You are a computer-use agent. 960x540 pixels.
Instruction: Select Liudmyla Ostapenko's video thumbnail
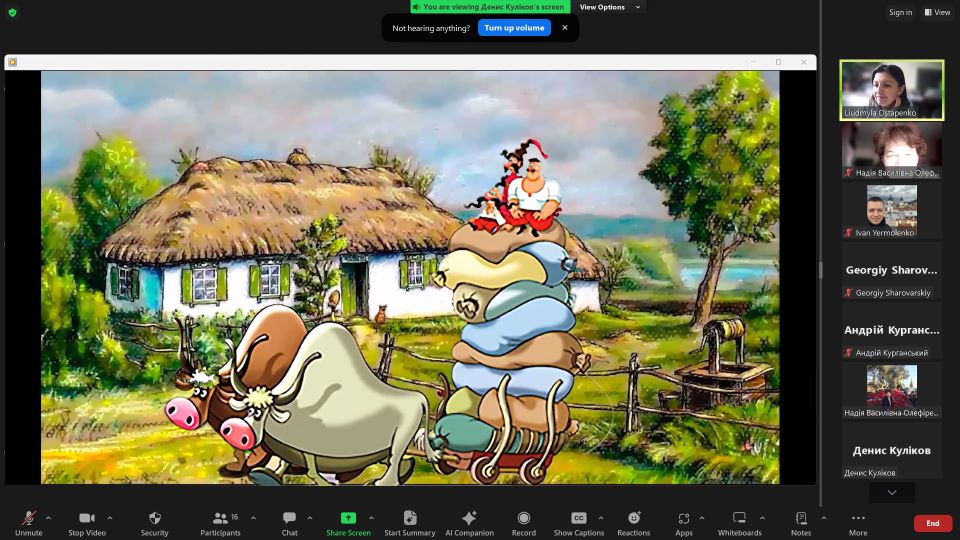pyautogui.click(x=892, y=90)
